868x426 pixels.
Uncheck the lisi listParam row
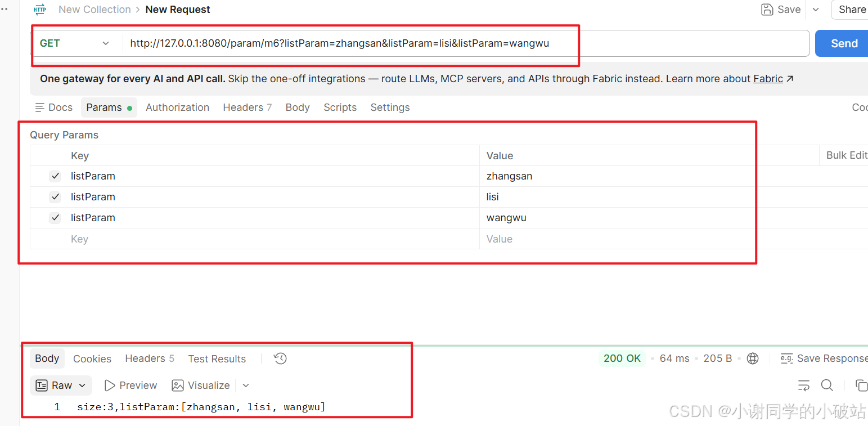55,197
